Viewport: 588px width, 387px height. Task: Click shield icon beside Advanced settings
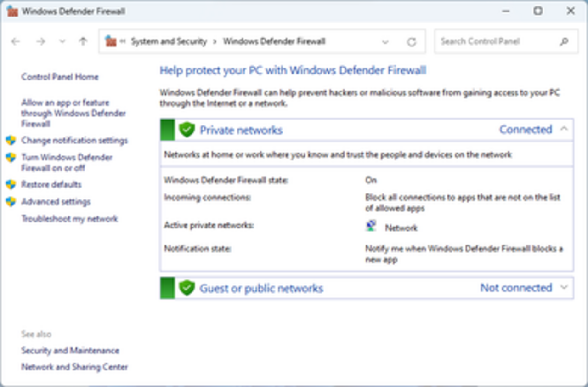tap(11, 202)
